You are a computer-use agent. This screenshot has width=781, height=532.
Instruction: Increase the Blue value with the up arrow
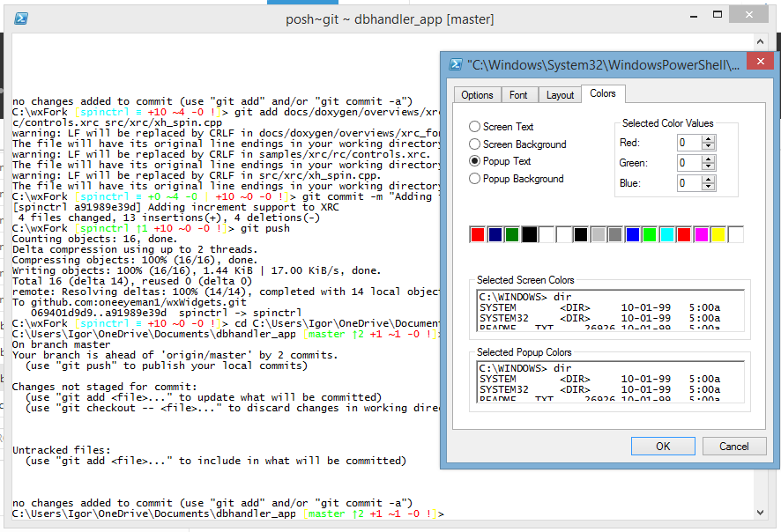pos(709,180)
